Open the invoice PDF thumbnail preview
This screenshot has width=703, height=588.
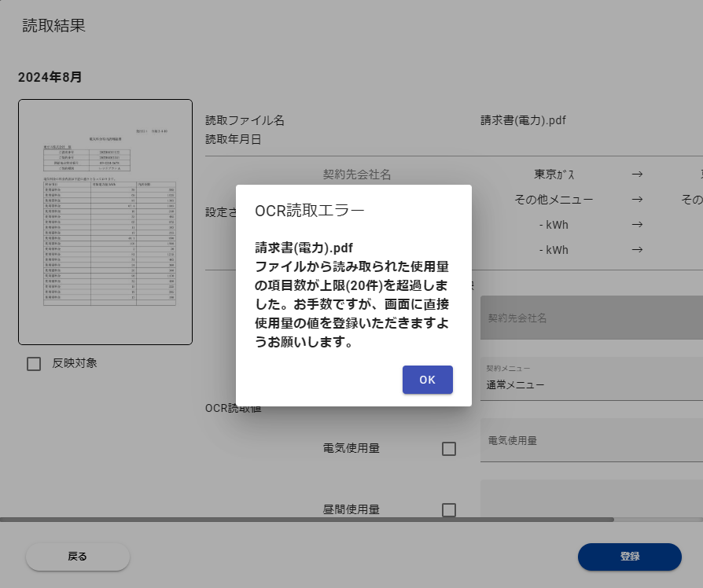105,222
